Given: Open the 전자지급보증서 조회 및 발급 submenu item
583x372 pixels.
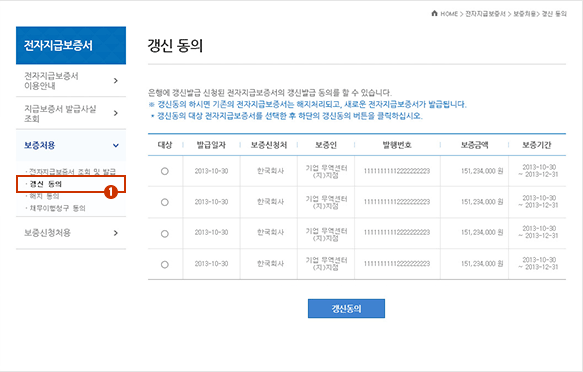Looking at the screenshot, I should pyautogui.click(x=73, y=171).
